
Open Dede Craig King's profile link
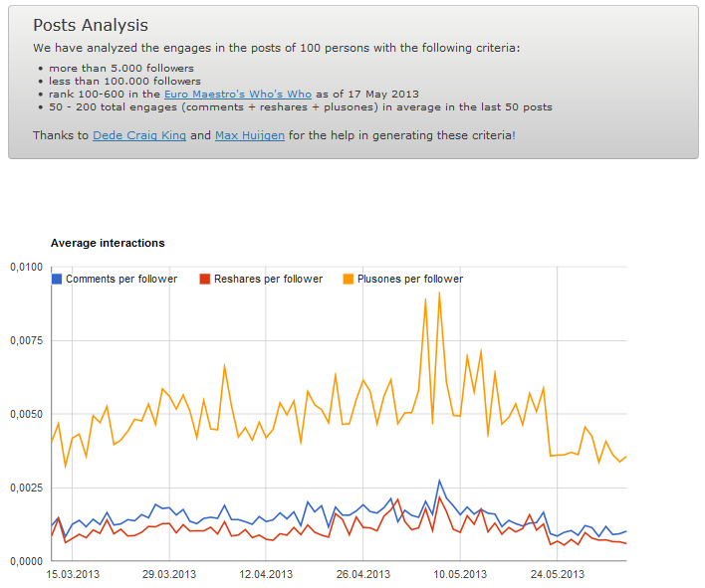pos(138,134)
